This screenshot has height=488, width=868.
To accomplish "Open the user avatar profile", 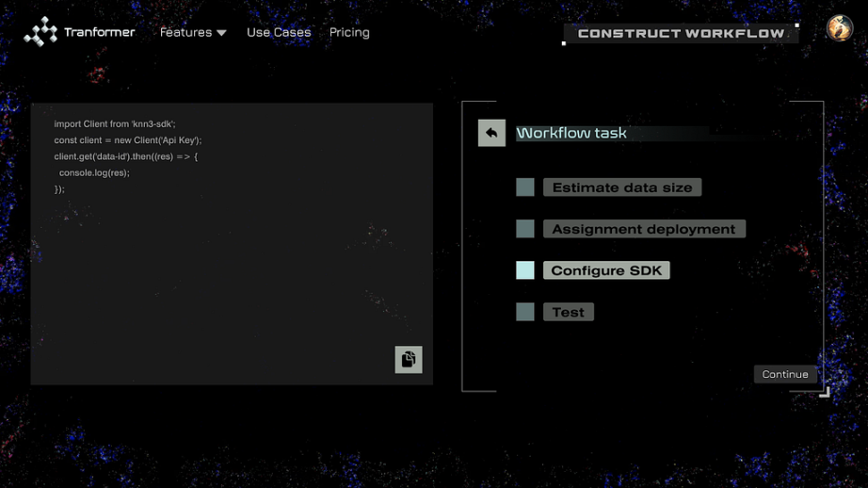I will point(839,27).
